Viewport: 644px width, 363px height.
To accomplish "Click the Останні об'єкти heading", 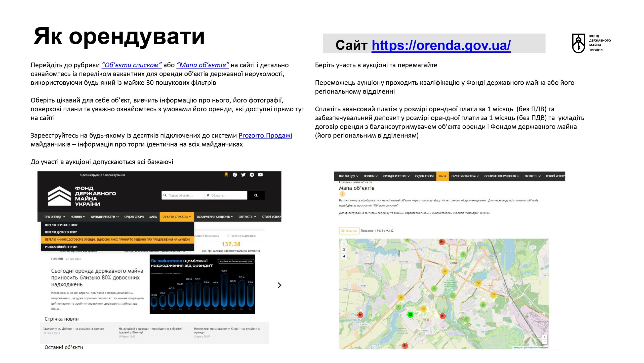I will (64, 347).
